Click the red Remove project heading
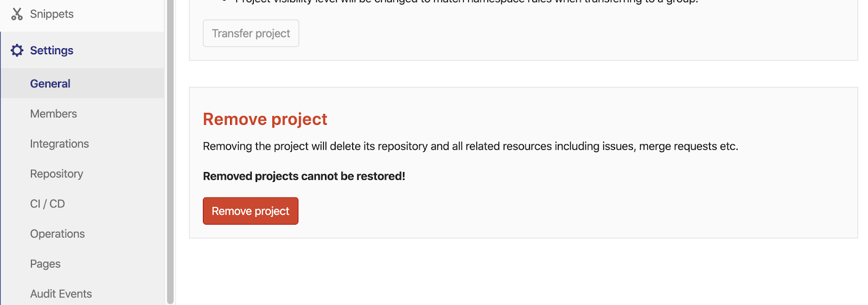Viewport: 868px width, 305px height. click(x=265, y=119)
